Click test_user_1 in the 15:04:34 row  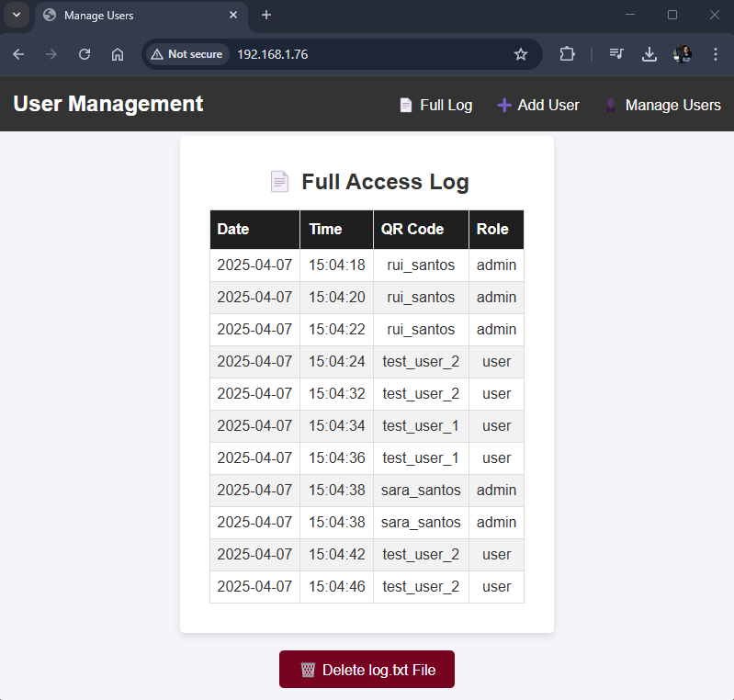pyautogui.click(x=421, y=426)
